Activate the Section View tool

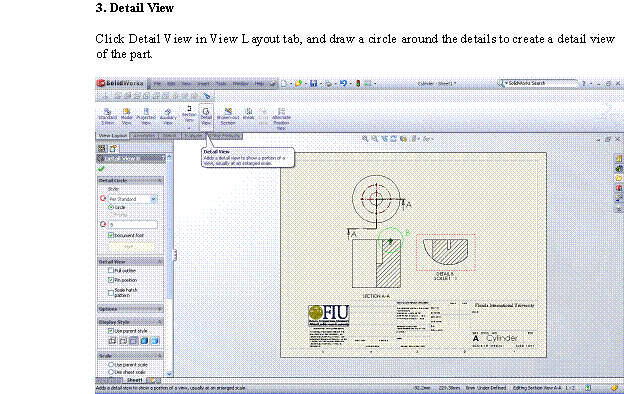click(189, 114)
